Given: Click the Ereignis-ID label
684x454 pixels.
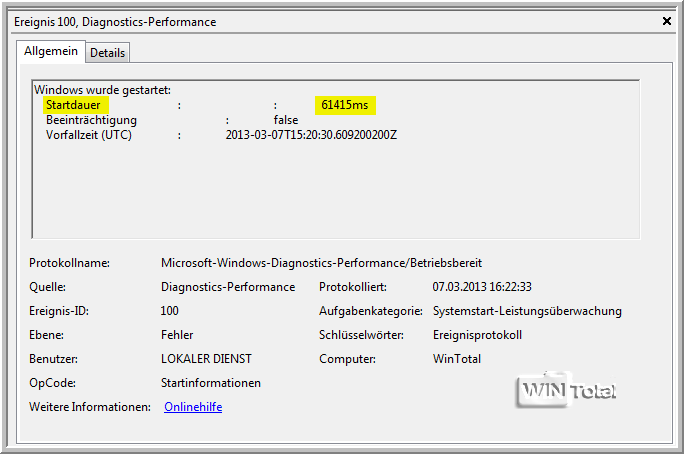Looking at the screenshot, I should 59,311.
